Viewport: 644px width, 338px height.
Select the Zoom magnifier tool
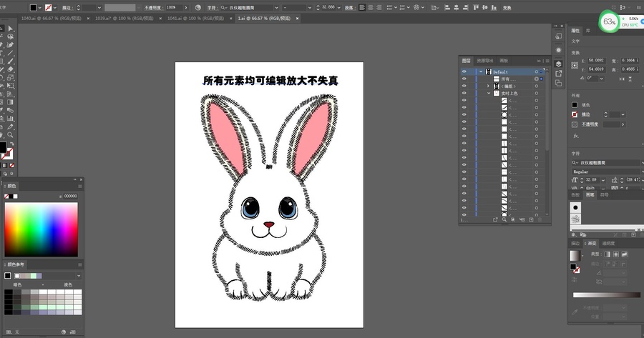pos(10,135)
